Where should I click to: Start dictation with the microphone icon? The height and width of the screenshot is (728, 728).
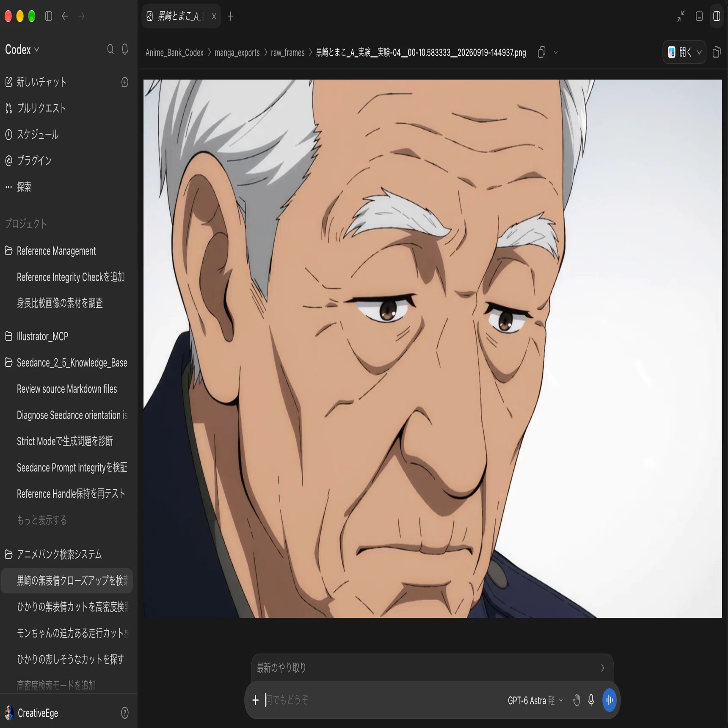[591, 700]
